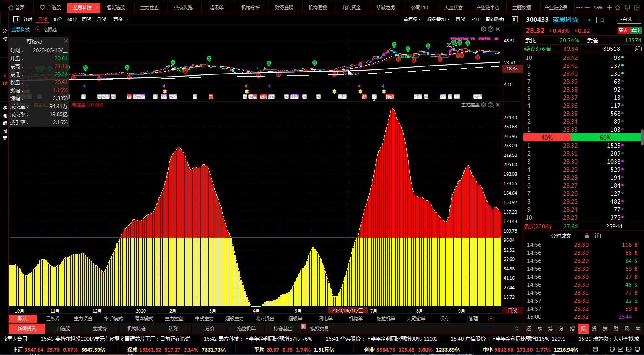
Task: Expand 分时成交 details [详] link
Action: click(597, 236)
